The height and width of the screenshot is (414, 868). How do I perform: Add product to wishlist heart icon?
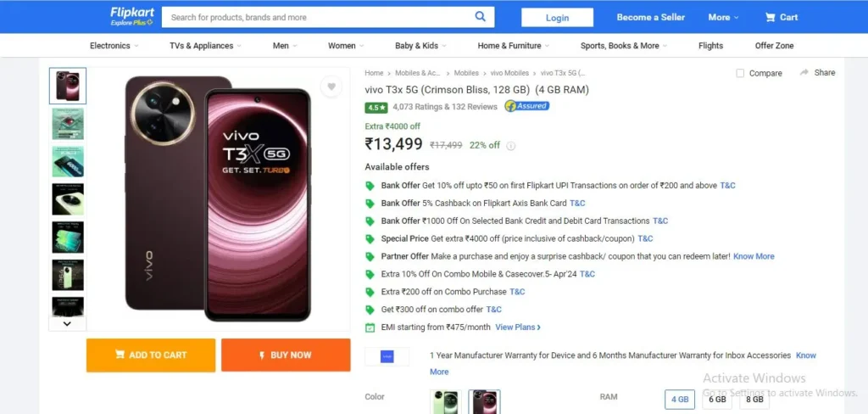point(331,87)
